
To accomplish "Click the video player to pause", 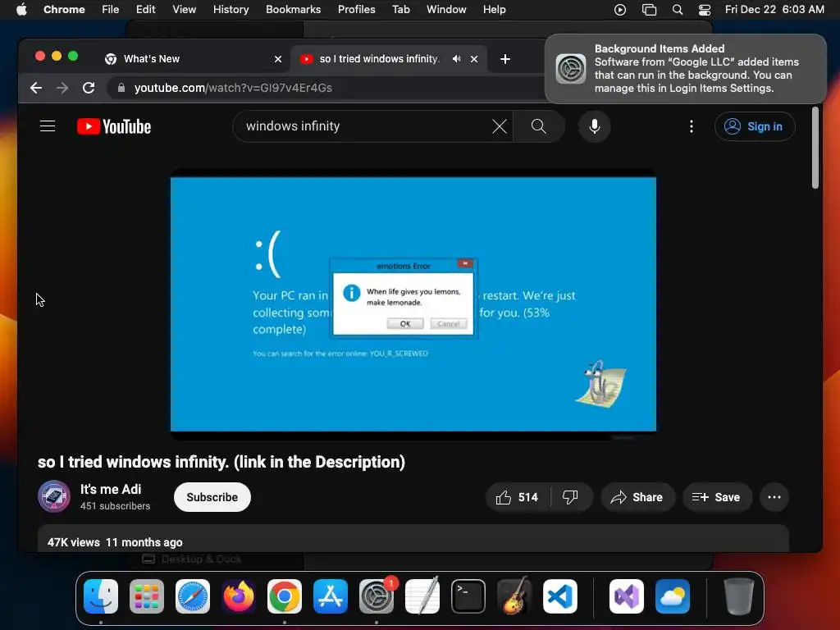I will click(x=413, y=304).
